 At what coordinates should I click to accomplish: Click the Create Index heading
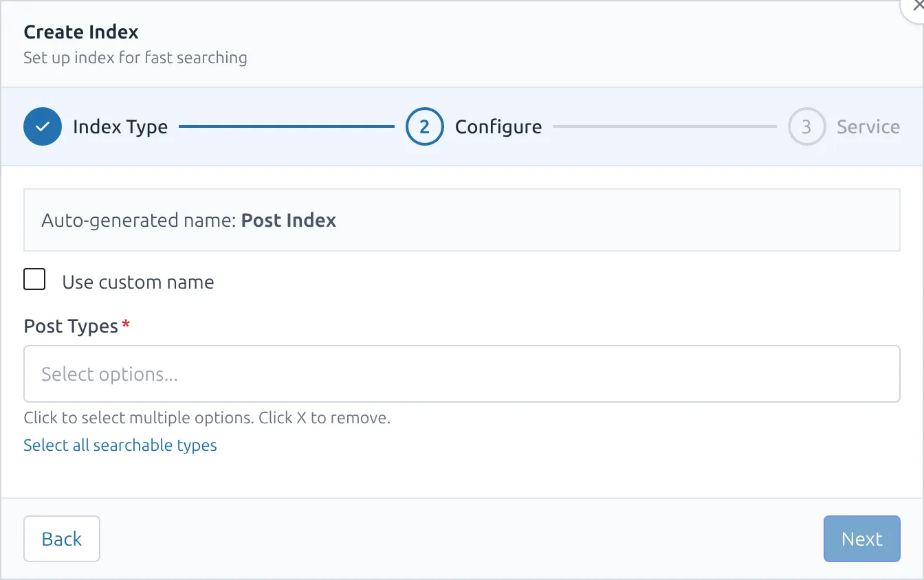tap(81, 32)
